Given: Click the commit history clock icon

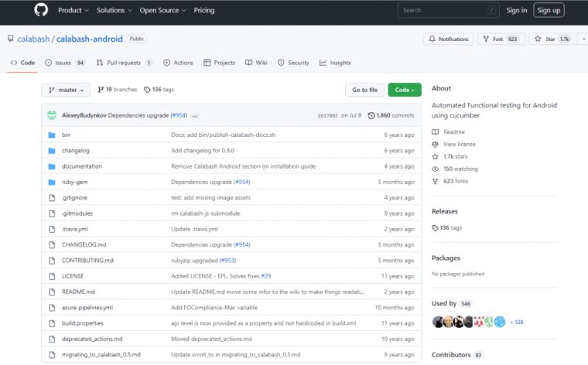Looking at the screenshot, I should [x=371, y=115].
